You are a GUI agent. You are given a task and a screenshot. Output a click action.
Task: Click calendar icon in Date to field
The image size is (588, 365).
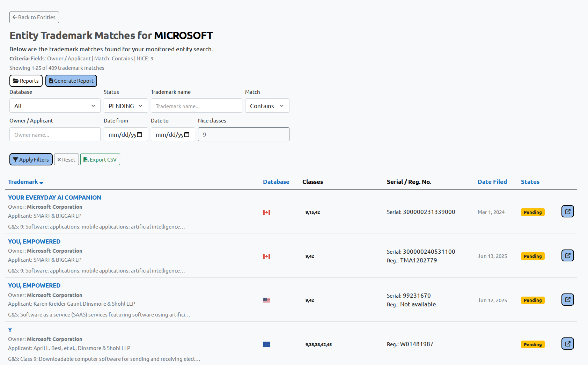coord(187,134)
